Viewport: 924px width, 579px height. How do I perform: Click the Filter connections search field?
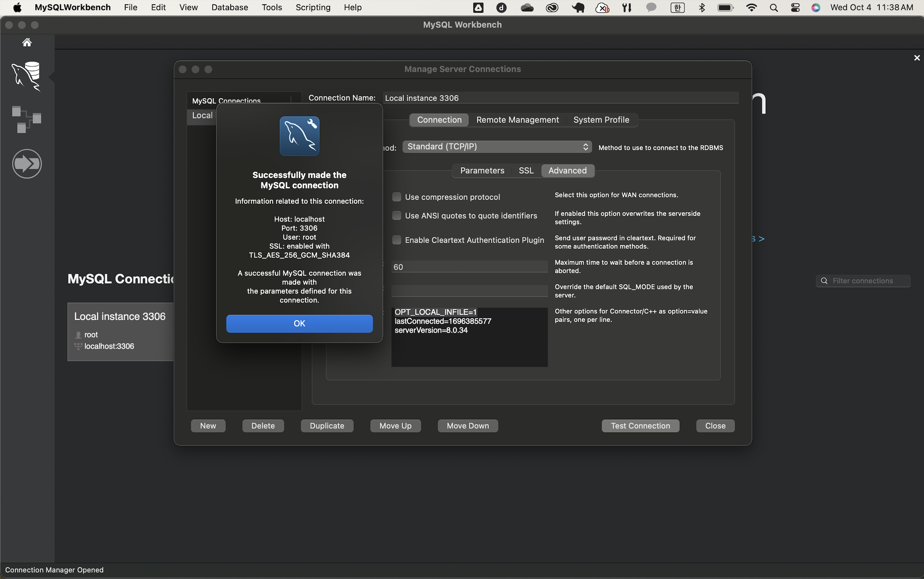pos(863,281)
